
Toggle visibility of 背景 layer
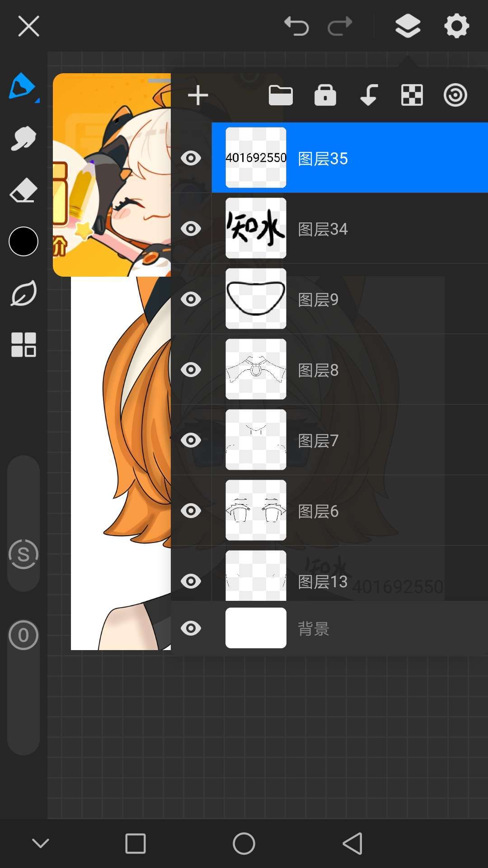[x=191, y=628]
